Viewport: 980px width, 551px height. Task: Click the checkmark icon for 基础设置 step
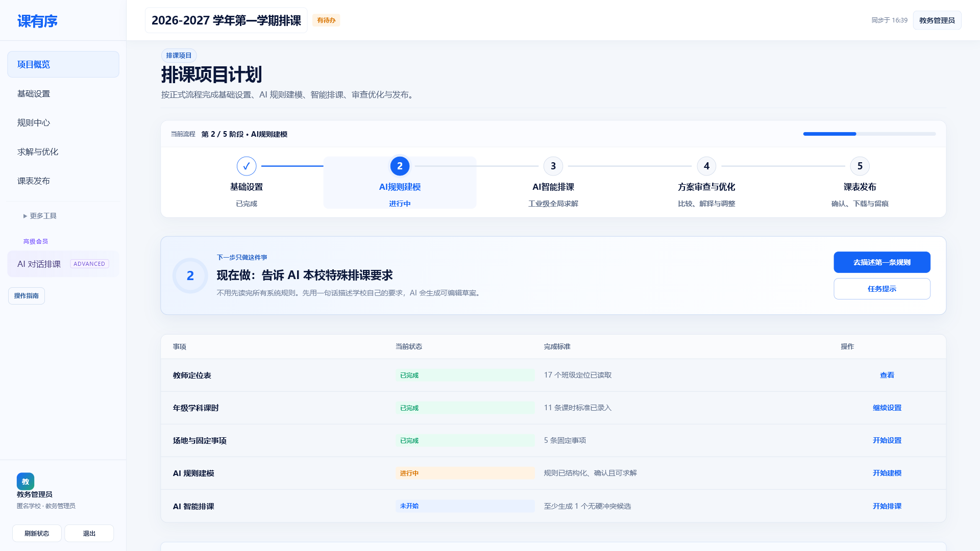[247, 166]
